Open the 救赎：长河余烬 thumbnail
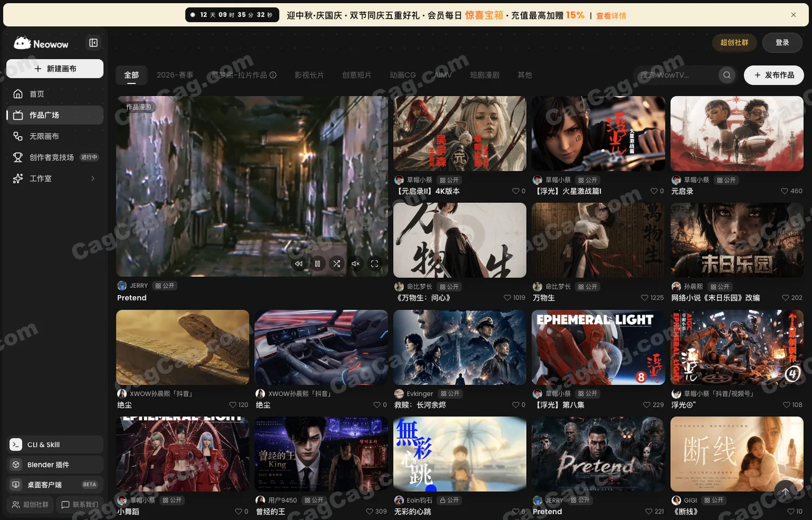This screenshot has height=520, width=812. pyautogui.click(x=460, y=347)
